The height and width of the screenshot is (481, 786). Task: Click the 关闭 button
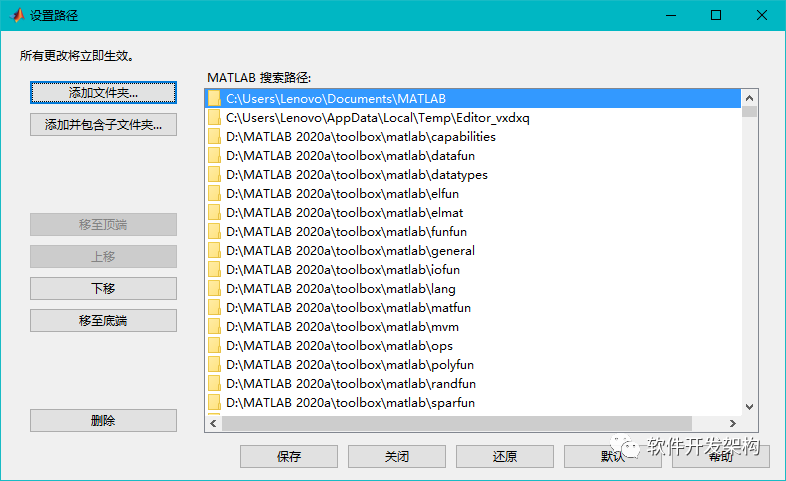397,456
